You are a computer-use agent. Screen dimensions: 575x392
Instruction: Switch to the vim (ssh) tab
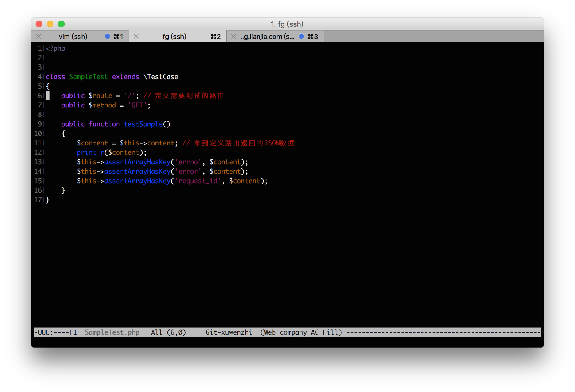(x=73, y=37)
